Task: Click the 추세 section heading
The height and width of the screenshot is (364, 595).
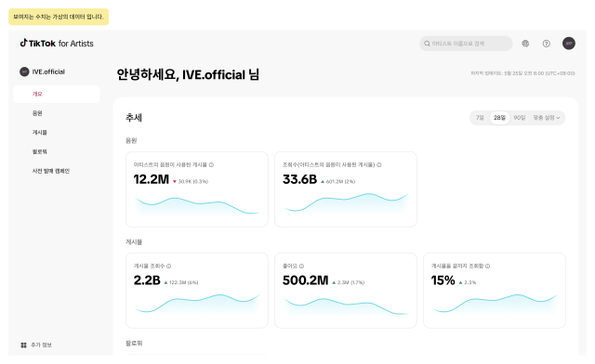Action: [x=134, y=118]
